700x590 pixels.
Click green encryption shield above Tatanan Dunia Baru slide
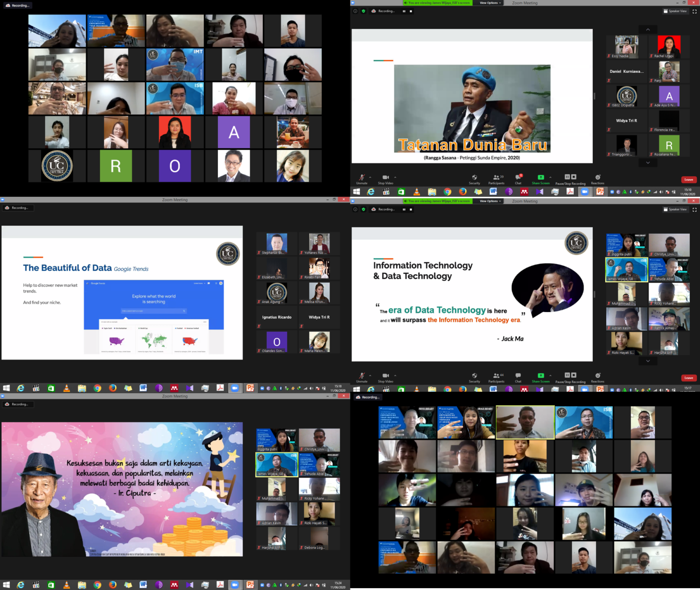pyautogui.click(x=364, y=11)
